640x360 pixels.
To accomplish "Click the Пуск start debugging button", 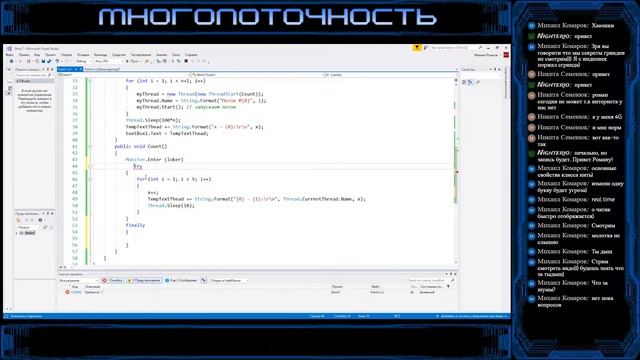I will pos(133,61).
